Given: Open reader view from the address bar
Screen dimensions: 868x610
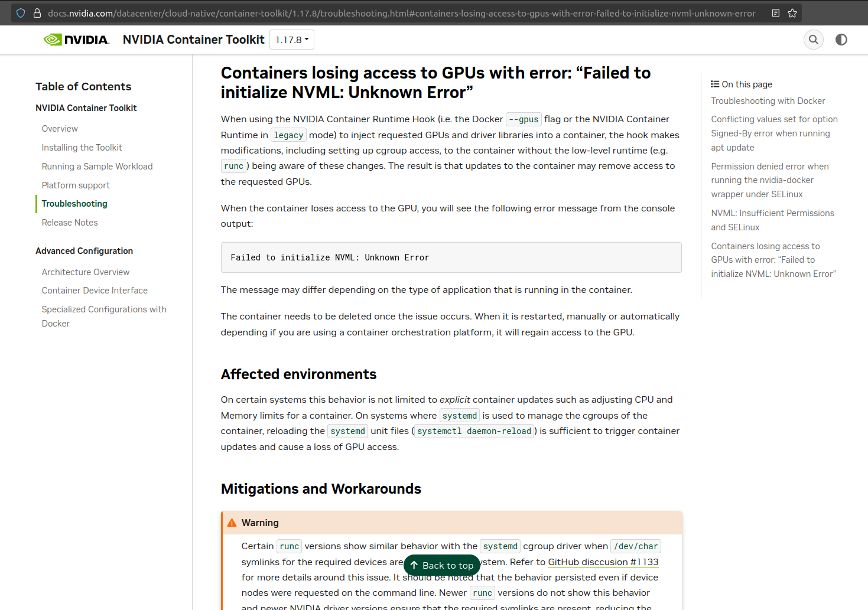Looking at the screenshot, I should [775, 12].
